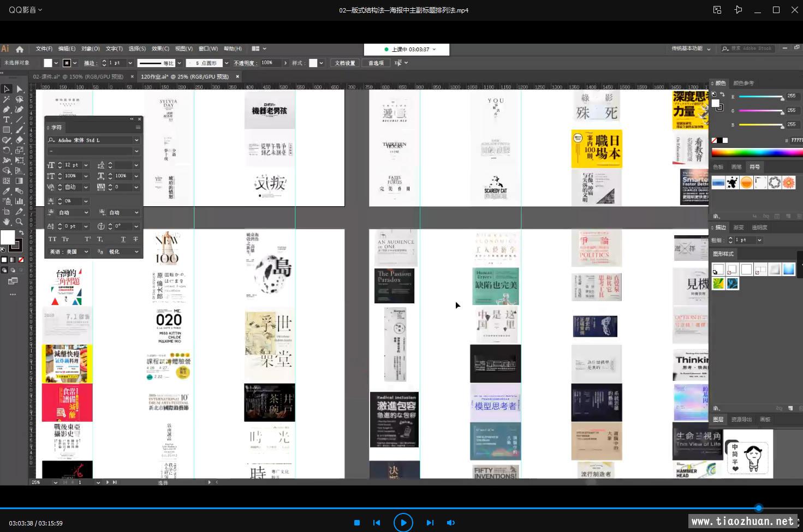Open 对象(O) menu

[91, 49]
